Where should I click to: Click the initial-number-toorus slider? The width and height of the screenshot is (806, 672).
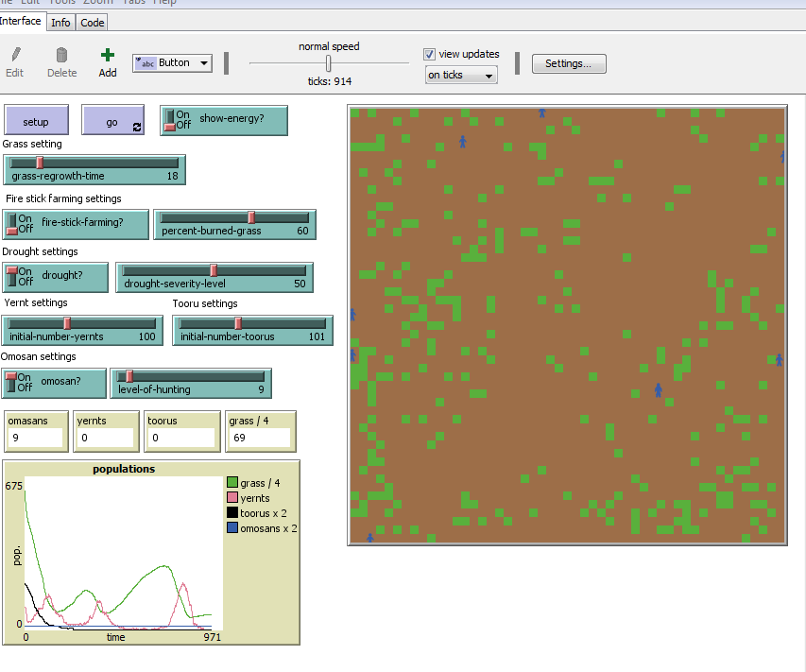pos(253,331)
